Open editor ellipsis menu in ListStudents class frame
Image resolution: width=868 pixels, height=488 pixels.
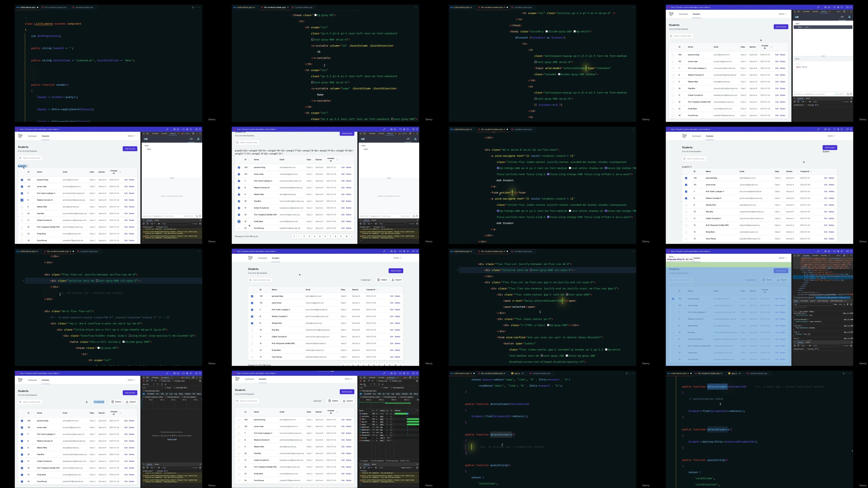click(x=199, y=7)
